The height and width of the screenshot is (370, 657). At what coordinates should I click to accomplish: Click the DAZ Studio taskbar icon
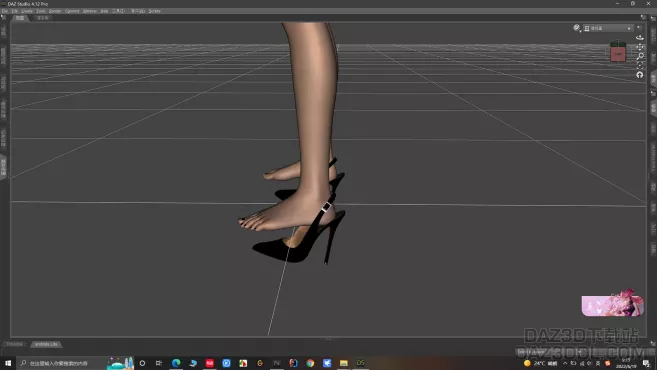coord(360,363)
